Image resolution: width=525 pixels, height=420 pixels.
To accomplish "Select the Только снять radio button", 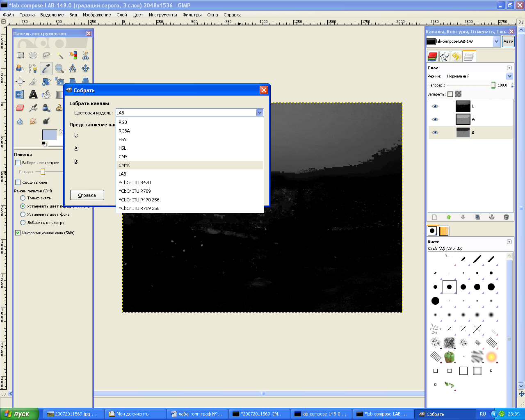I will click(x=23, y=198).
